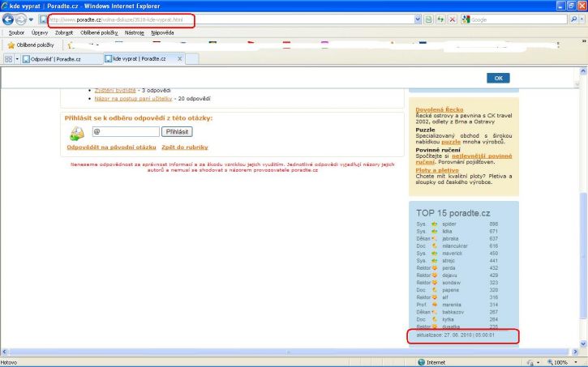Click user lidka in TOP 15
Image resolution: width=588 pixels, height=367 pixels.
pyautogui.click(x=447, y=231)
